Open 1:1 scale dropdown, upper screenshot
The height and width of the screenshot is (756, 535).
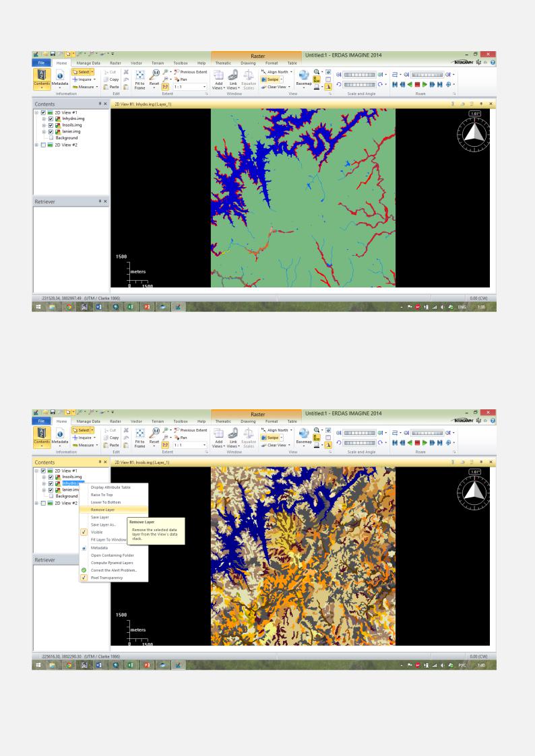click(205, 87)
